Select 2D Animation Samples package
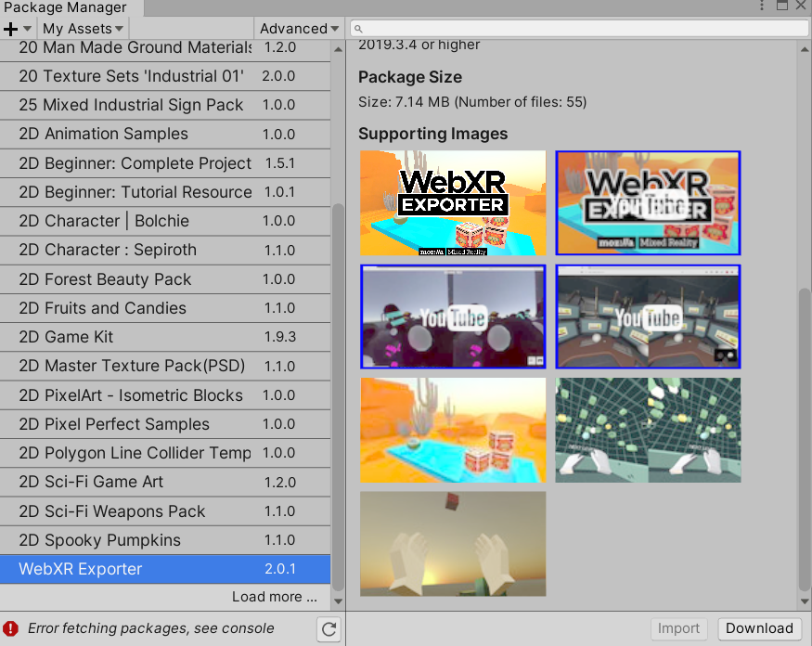The width and height of the screenshot is (812, 646). coord(165,134)
